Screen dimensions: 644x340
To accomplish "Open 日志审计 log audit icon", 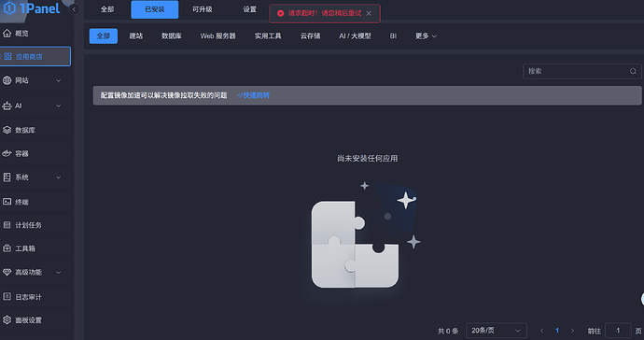I will coord(7,296).
